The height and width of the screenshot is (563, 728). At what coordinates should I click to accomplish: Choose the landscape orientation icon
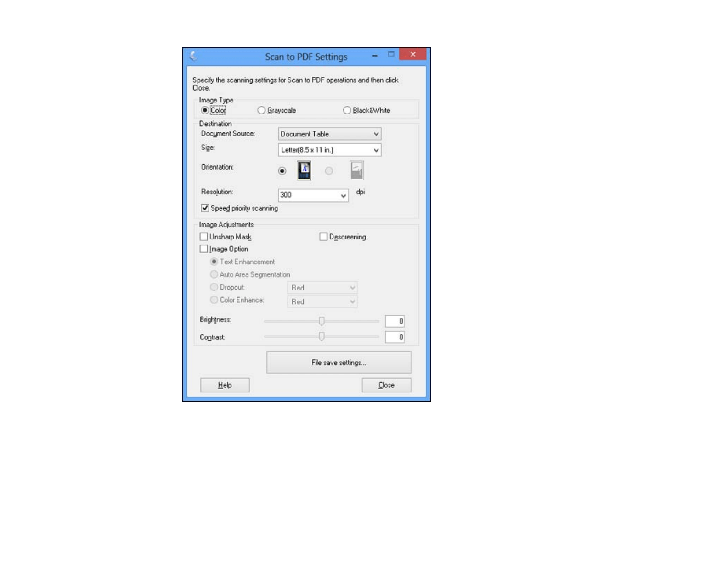[x=357, y=171]
